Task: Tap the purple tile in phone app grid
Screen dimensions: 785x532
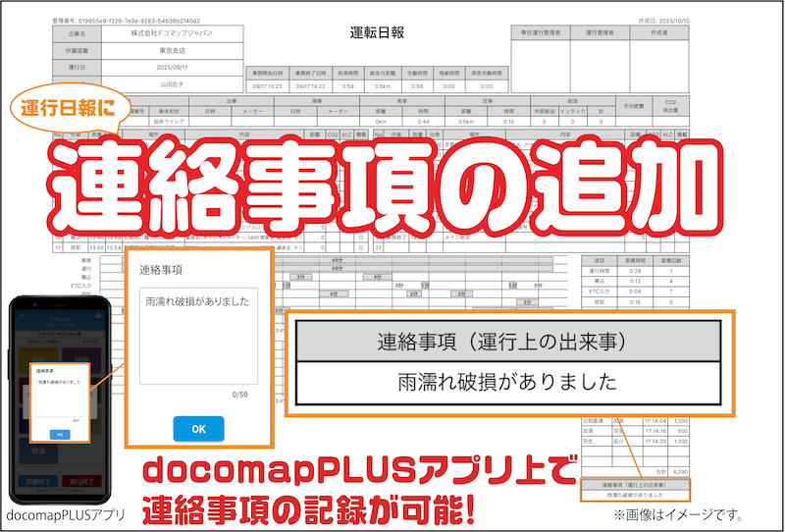Action: [82, 355]
